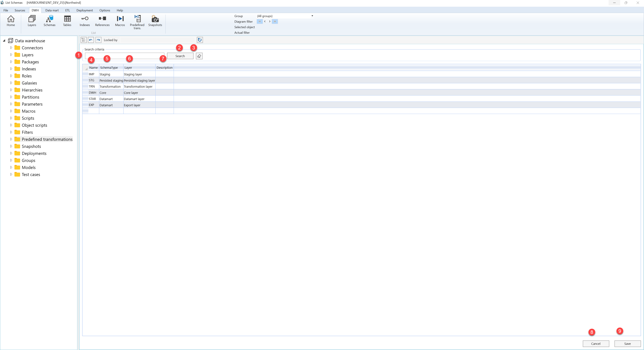Go to next diagram filter

(x=270, y=21)
